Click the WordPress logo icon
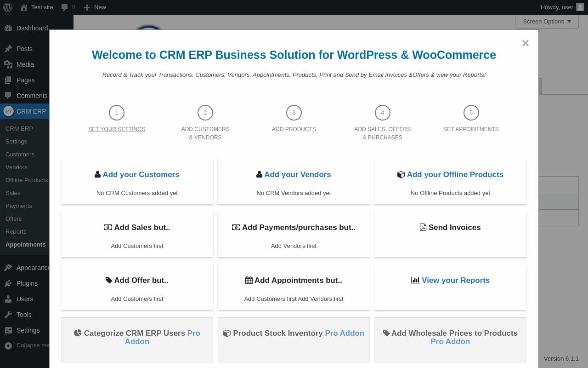This screenshot has height=368, width=588. pyautogui.click(x=8, y=7)
